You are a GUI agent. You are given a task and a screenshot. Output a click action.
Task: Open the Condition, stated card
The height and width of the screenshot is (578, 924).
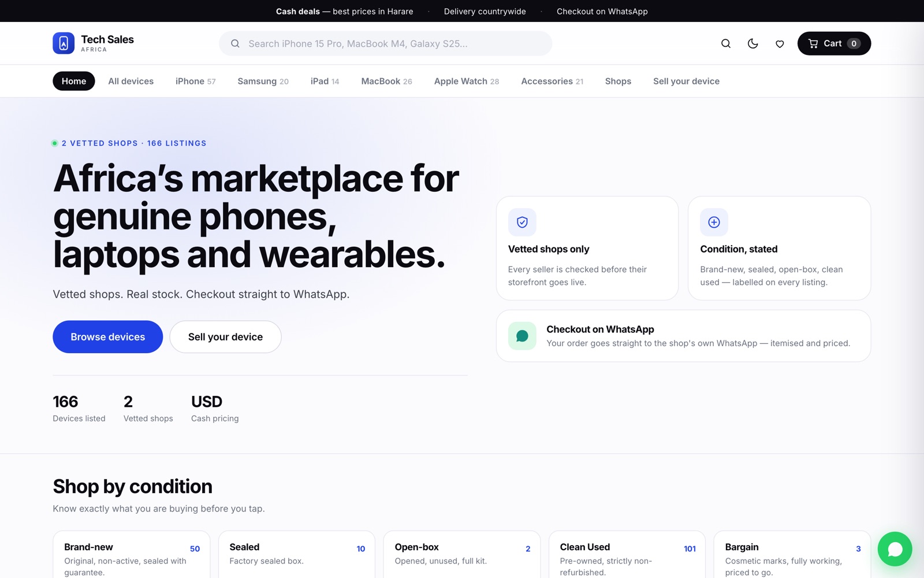[x=779, y=248]
